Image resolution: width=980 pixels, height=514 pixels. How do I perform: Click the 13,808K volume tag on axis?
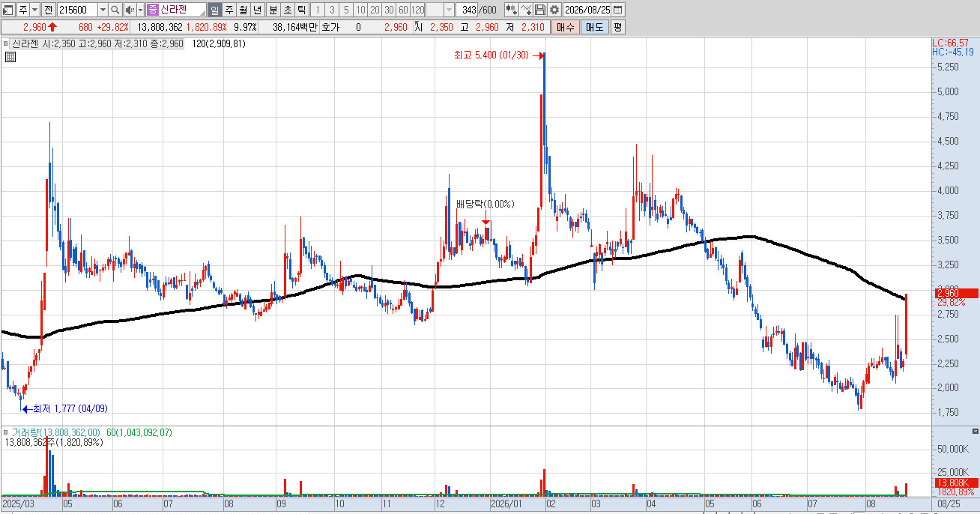pos(955,483)
